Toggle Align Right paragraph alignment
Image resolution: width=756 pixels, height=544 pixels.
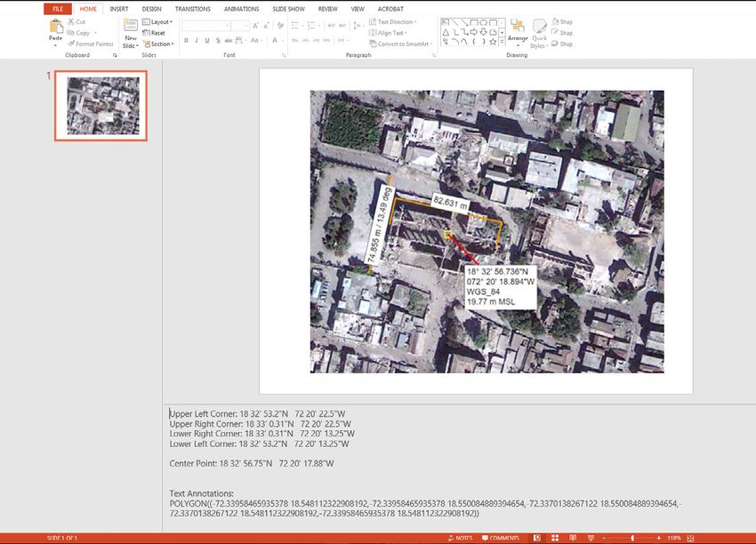317,41
